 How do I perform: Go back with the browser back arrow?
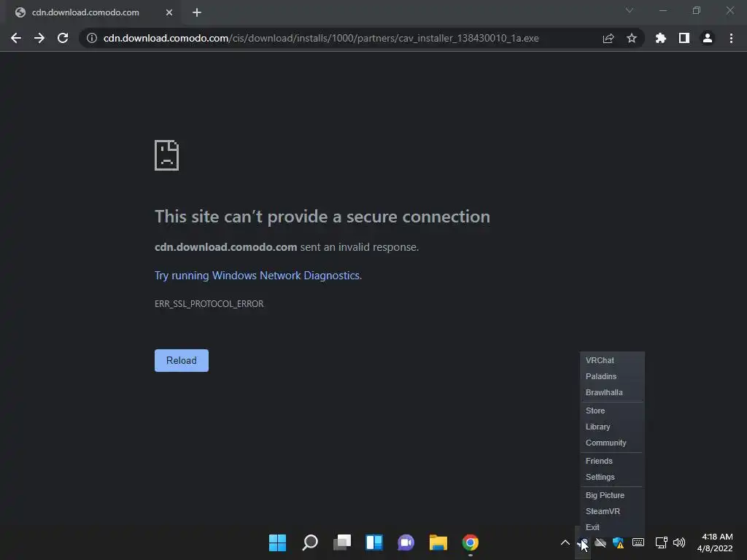(16, 38)
